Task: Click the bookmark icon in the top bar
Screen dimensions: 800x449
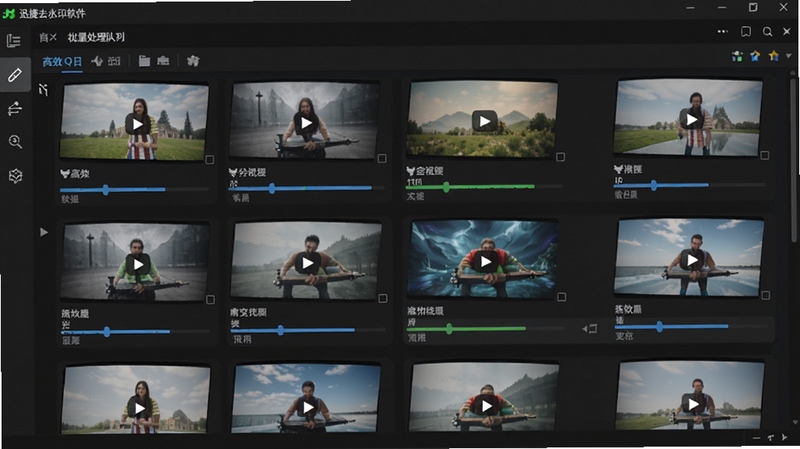Action: (x=745, y=32)
